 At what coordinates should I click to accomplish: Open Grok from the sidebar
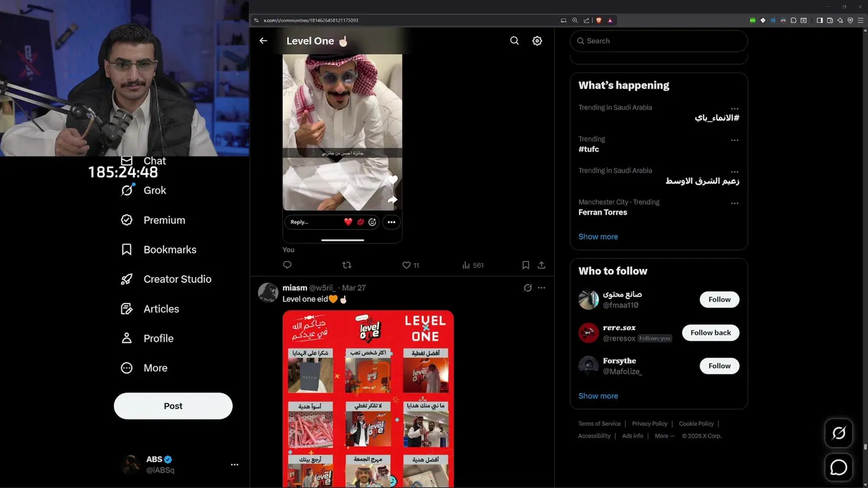click(x=143, y=190)
